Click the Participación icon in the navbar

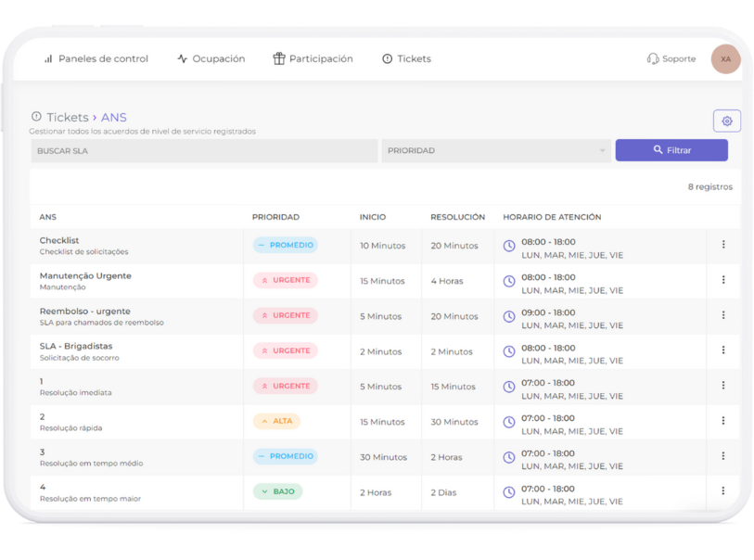[x=277, y=57]
